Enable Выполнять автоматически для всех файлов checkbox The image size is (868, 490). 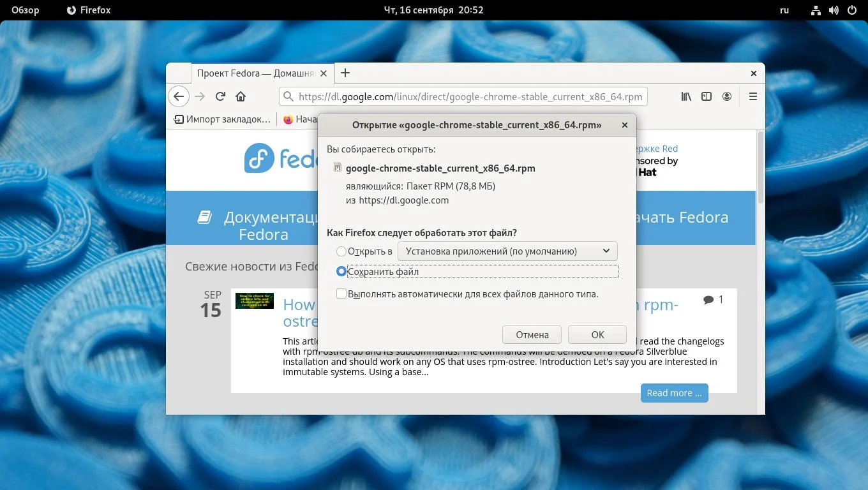341,293
